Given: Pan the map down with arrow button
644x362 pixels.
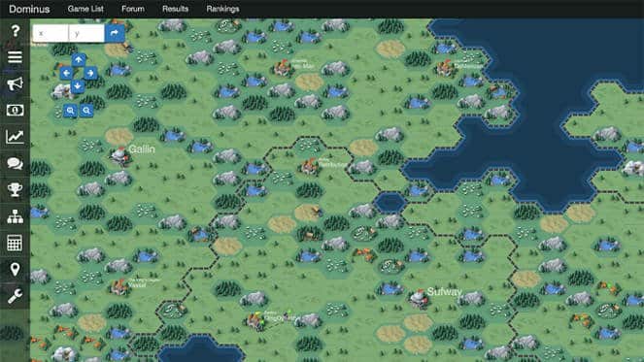Looking at the screenshot, I should (x=78, y=86).
